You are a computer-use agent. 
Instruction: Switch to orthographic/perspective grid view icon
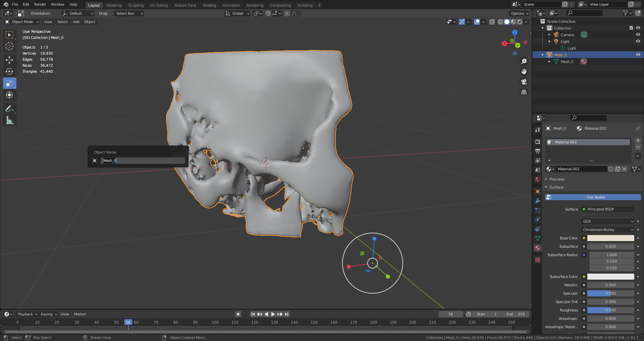coord(524,92)
